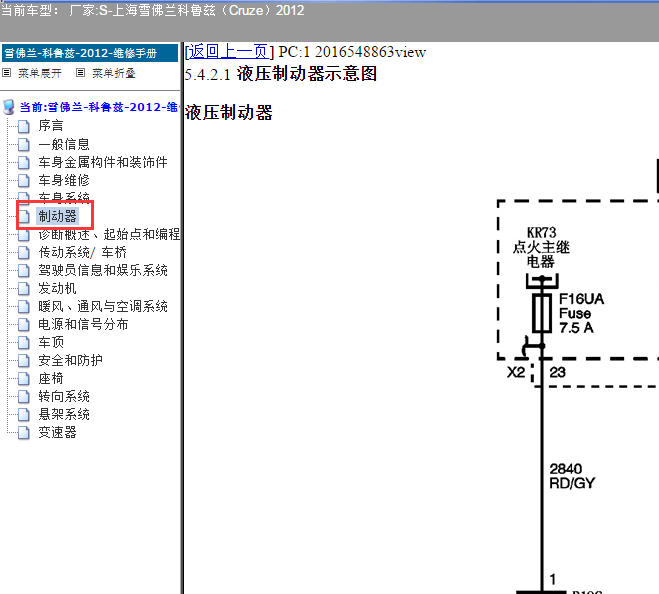Open 电源和信号分布 section
This screenshot has width=659, height=594.
pyautogui.click(x=83, y=324)
